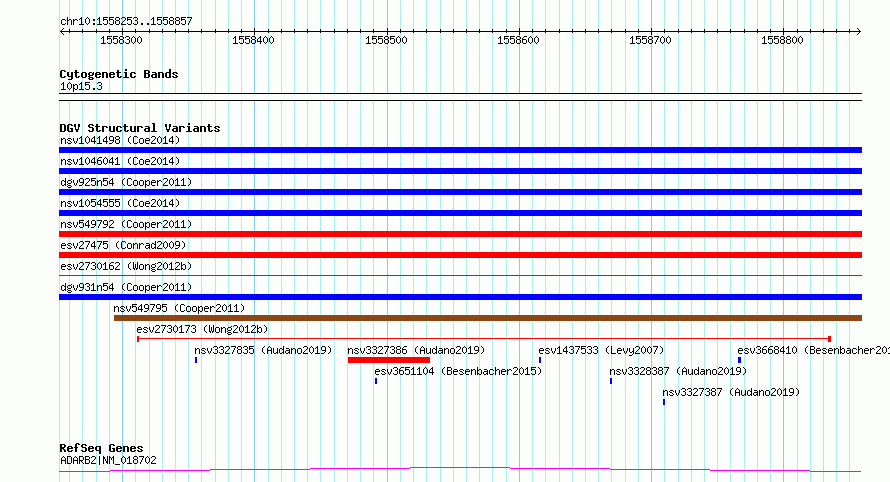Click the esv3668410 Besenbacher label
The width and height of the screenshot is (890, 482).
(x=813, y=350)
